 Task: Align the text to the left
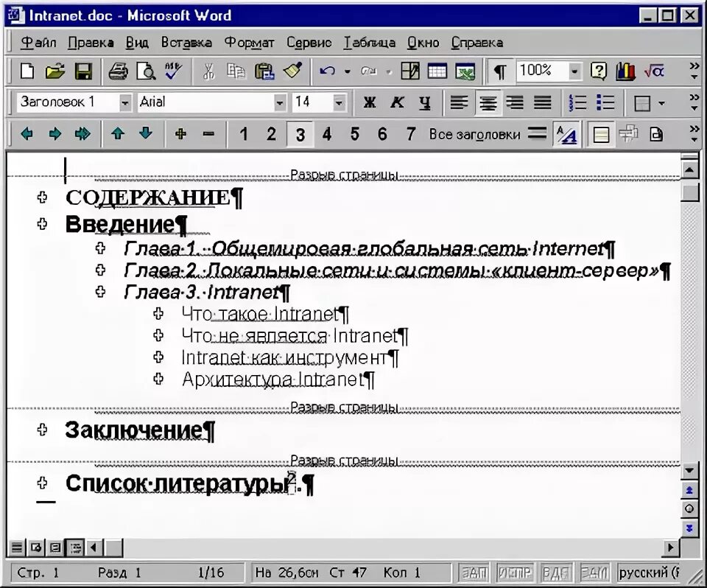click(x=460, y=103)
